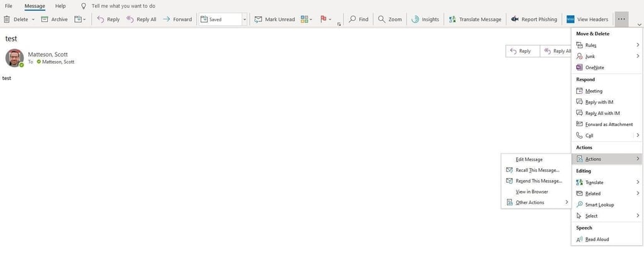Click the Translate Message icon
The image size is (644, 264).
pyautogui.click(x=453, y=20)
